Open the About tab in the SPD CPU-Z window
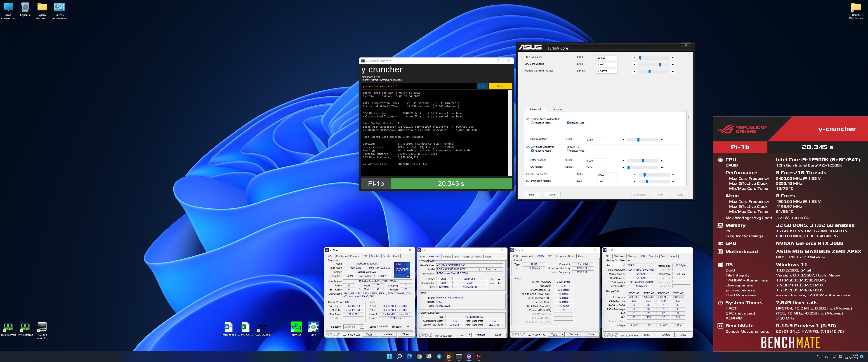Image resolution: width=868 pixels, height=362 pixels. coord(673,256)
